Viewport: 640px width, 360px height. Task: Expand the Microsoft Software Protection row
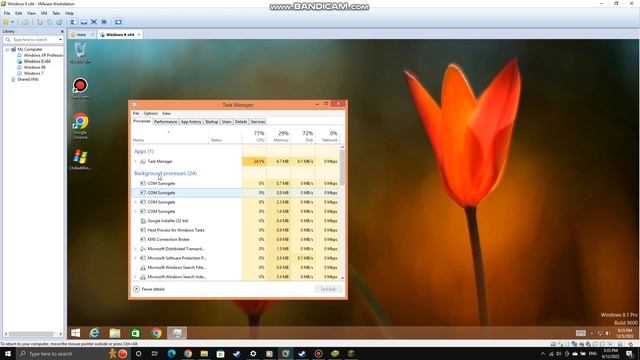(x=136, y=258)
